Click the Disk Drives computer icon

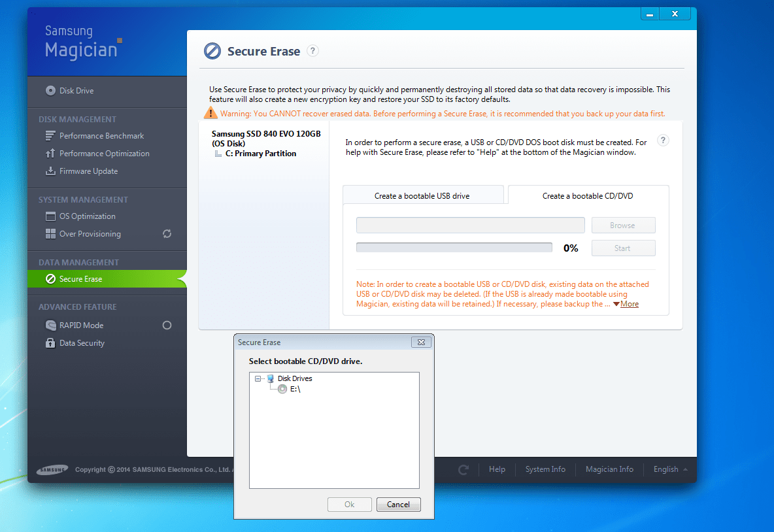pos(271,378)
